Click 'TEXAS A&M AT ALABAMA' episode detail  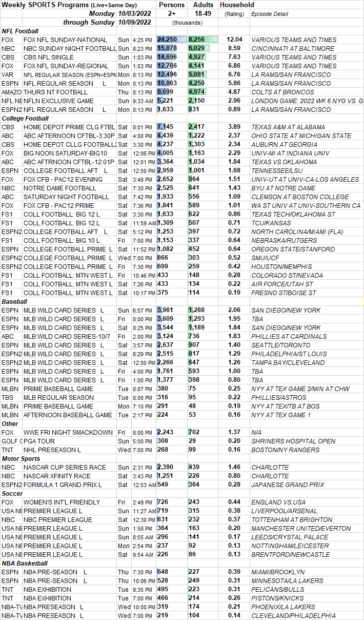288,127
